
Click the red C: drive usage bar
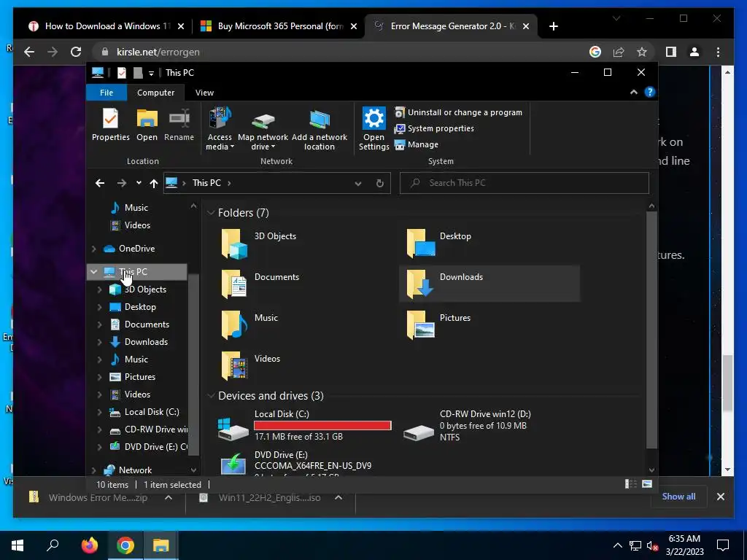pyautogui.click(x=322, y=425)
